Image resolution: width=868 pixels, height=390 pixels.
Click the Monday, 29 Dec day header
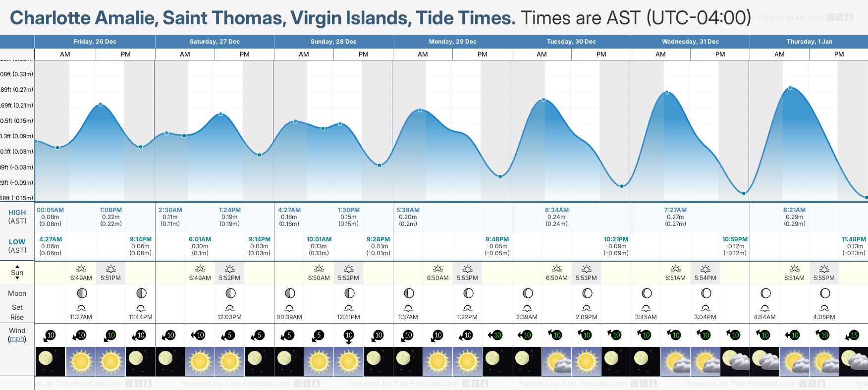[452, 42]
